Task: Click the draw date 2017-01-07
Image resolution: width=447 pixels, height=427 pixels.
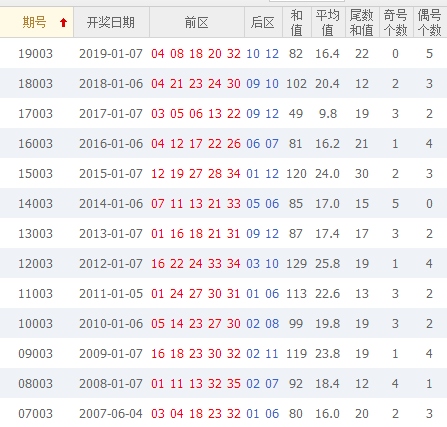Action: pos(111,114)
